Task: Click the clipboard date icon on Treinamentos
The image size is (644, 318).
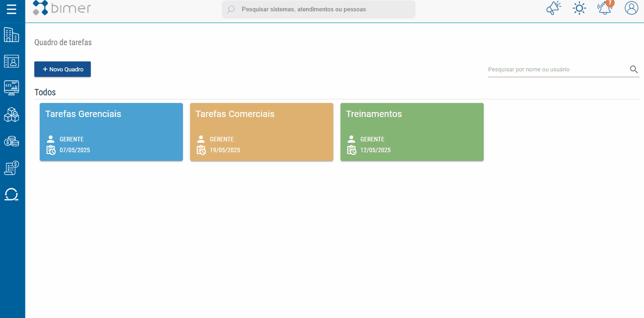Action: (352, 150)
